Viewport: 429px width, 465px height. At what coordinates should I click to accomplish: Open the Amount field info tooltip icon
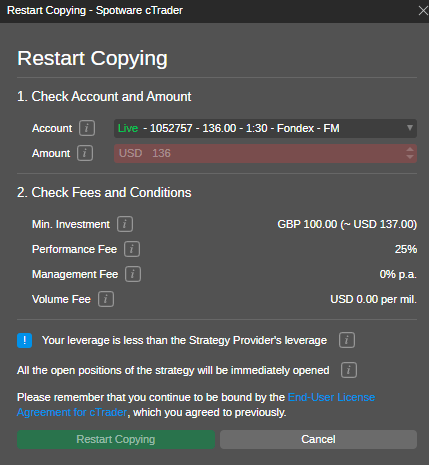tap(85, 153)
